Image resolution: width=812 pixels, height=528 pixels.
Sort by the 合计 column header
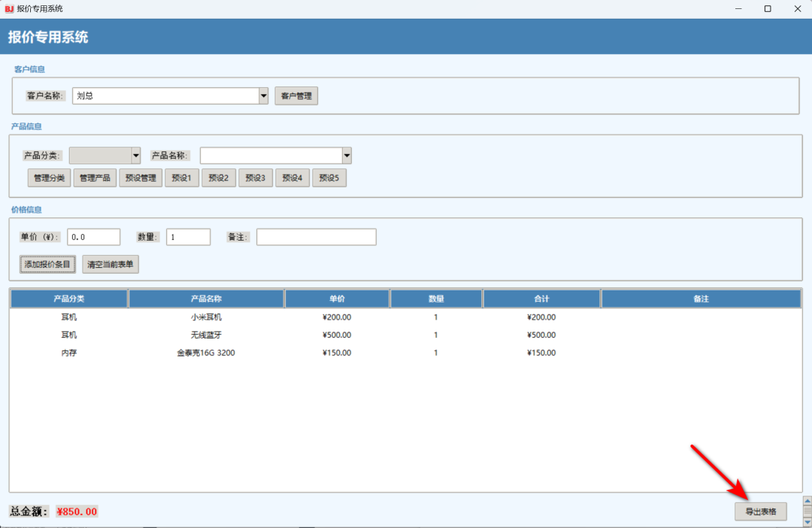pyautogui.click(x=541, y=299)
